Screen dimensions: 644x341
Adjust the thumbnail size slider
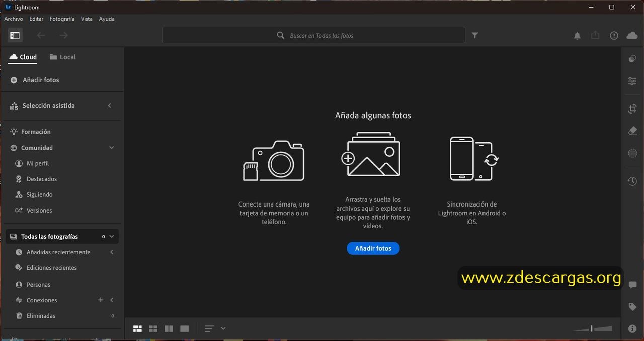click(x=592, y=329)
